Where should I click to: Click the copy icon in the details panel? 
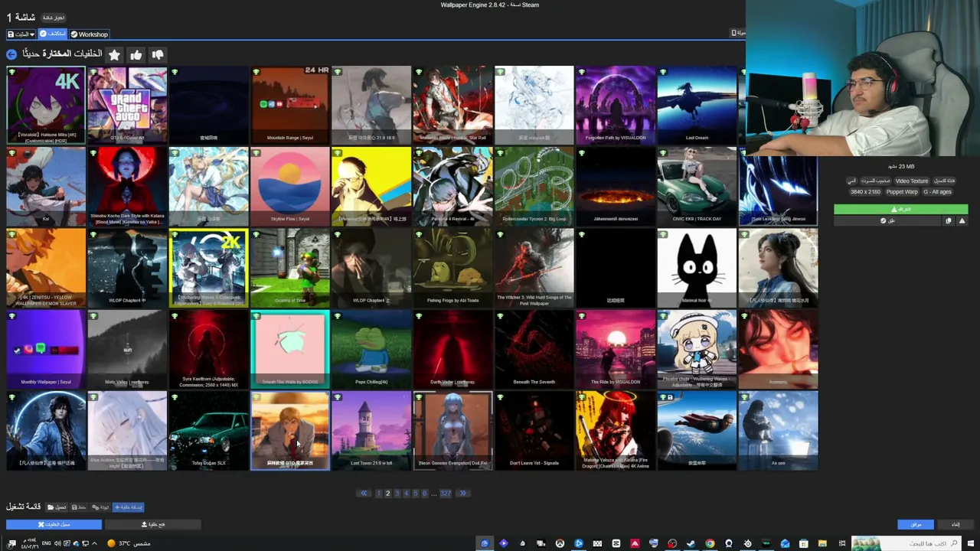pyautogui.click(x=949, y=221)
